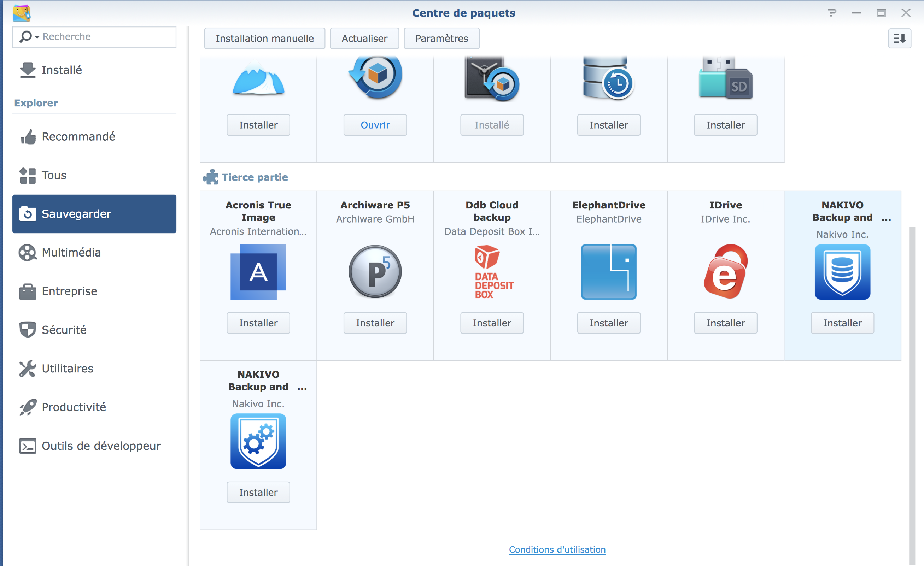Select the Recommandé category
Image resolution: width=924 pixels, height=566 pixels.
94,136
